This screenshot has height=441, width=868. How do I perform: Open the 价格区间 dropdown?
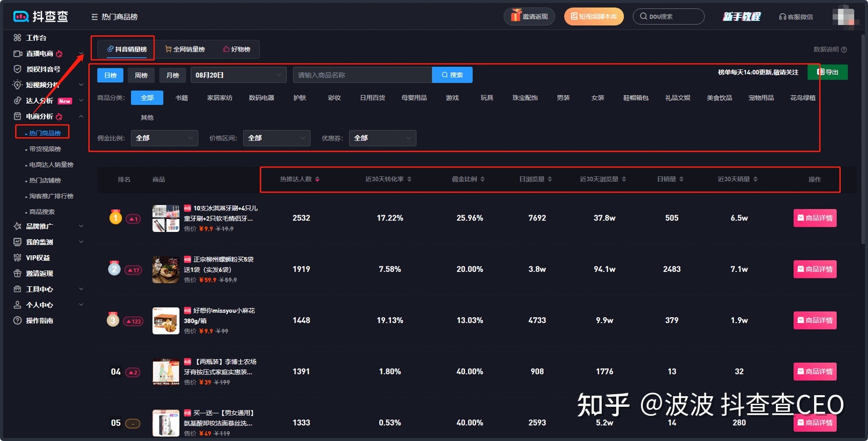coord(276,138)
